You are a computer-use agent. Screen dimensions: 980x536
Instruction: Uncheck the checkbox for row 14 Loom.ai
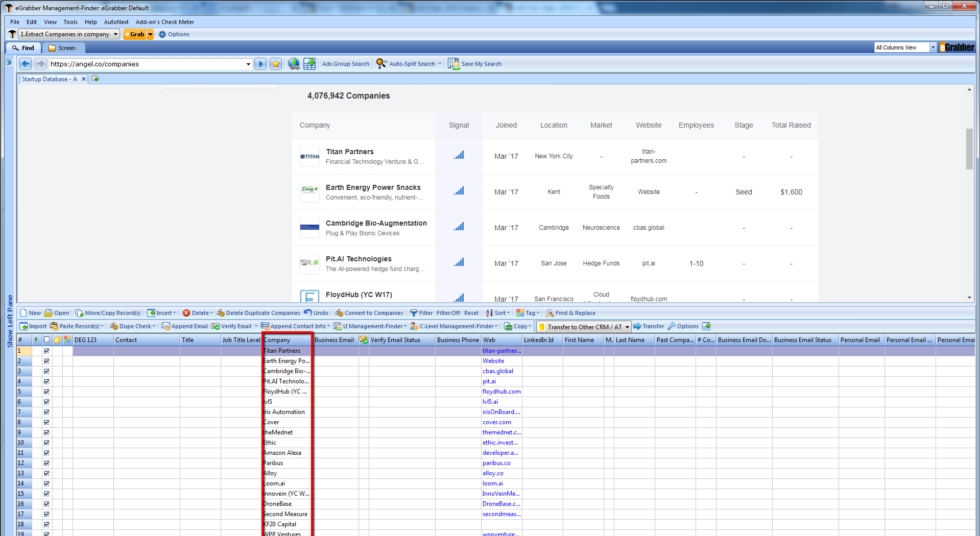(x=46, y=483)
